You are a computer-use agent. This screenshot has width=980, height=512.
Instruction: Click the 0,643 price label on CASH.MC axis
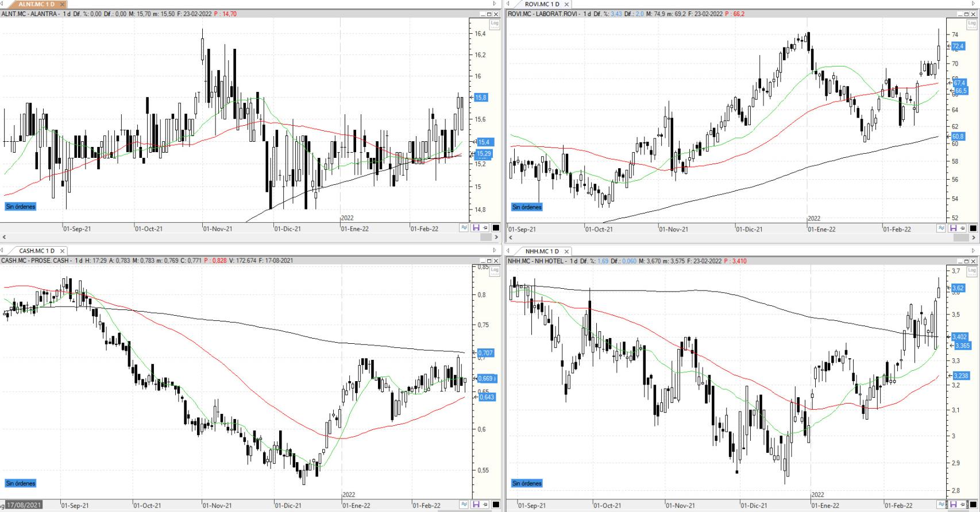coord(487,397)
